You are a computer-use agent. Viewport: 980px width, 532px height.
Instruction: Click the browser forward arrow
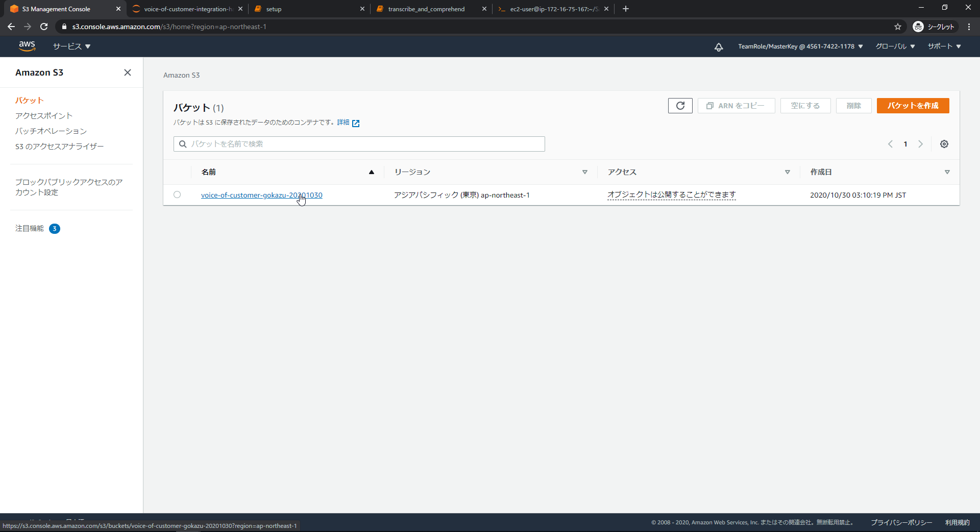pyautogui.click(x=28, y=27)
